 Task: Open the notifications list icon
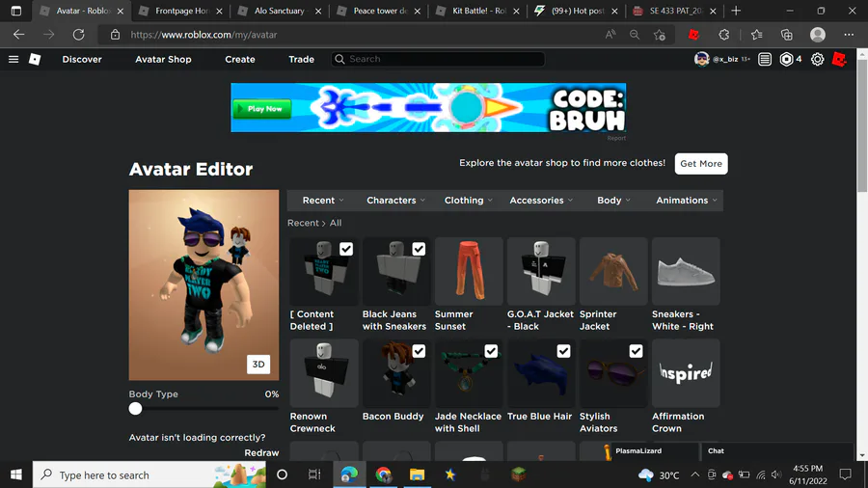click(x=765, y=59)
